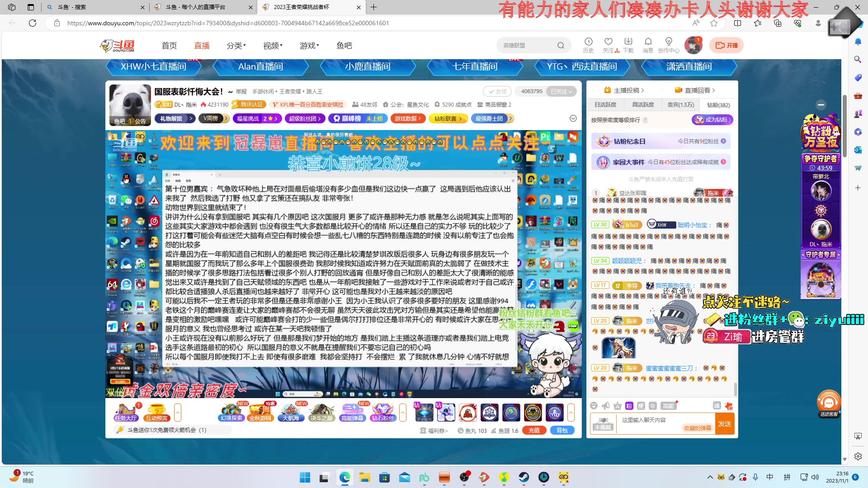The height and width of the screenshot is (488, 868).
Task: Open the 消息 bell notifications
Action: coord(648,45)
